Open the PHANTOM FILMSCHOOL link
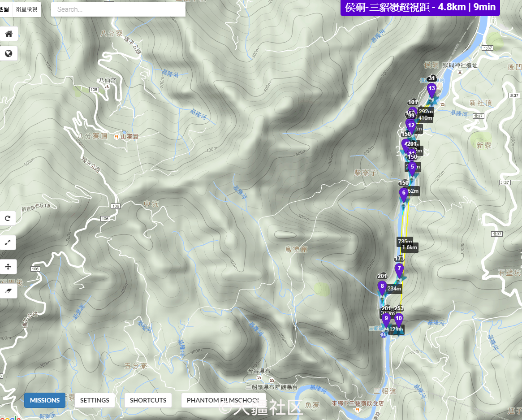The height and width of the screenshot is (420, 522). coord(223,400)
